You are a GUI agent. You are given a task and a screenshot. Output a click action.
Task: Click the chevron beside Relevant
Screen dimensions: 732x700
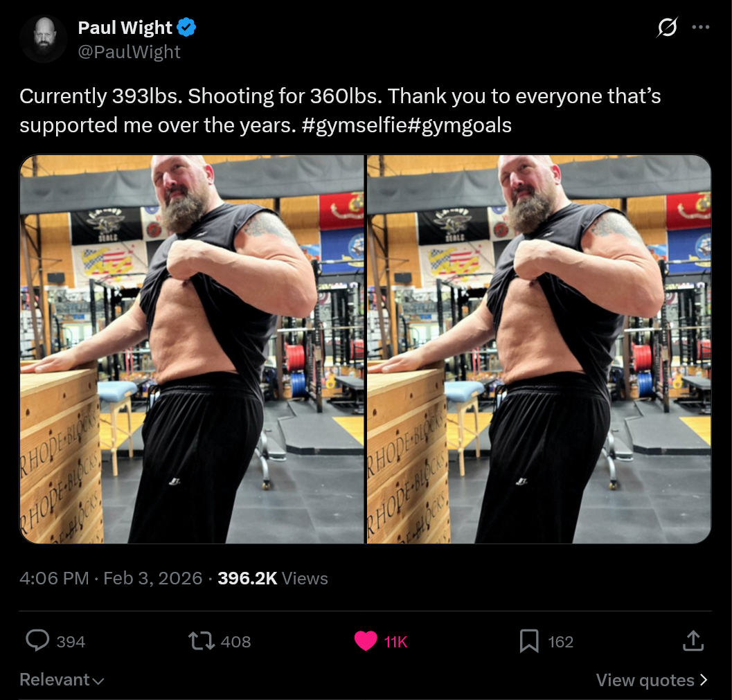(x=98, y=681)
